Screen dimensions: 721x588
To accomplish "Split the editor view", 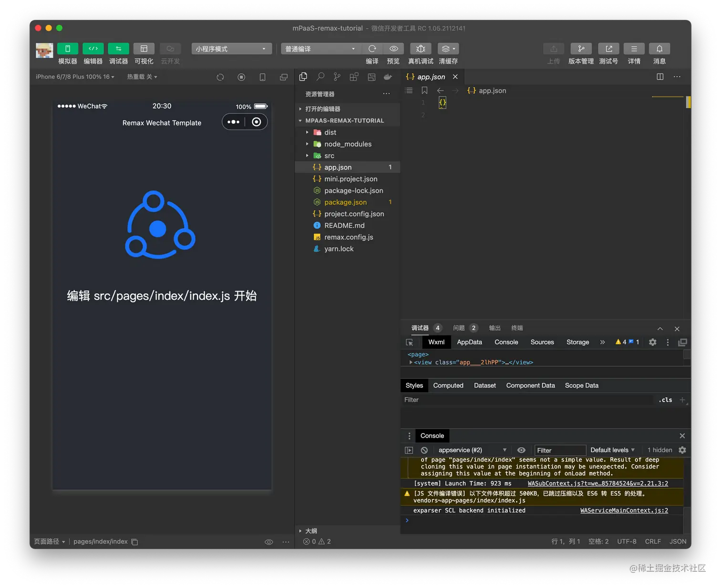I will pyautogui.click(x=660, y=77).
